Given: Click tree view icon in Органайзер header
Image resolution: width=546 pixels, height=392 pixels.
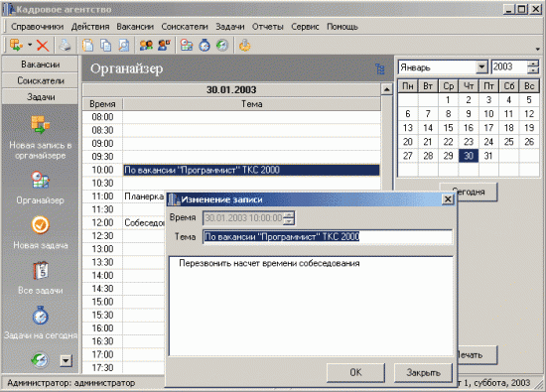Looking at the screenshot, I should click(x=380, y=68).
